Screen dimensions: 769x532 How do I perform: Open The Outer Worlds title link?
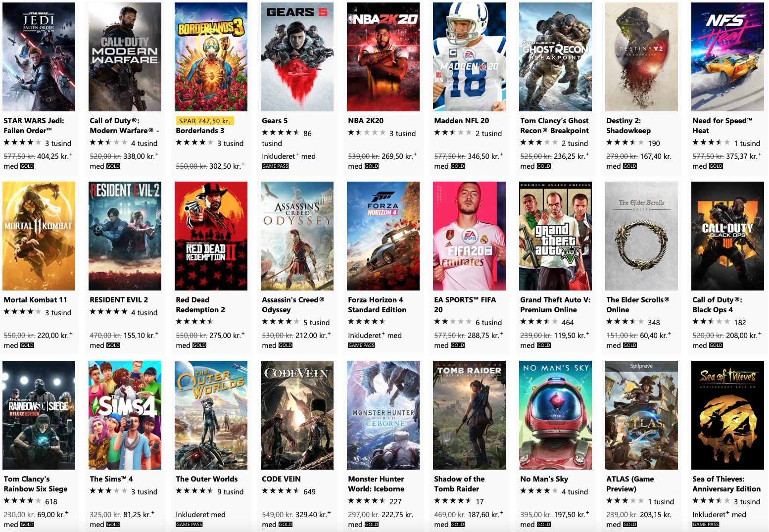coord(206,479)
